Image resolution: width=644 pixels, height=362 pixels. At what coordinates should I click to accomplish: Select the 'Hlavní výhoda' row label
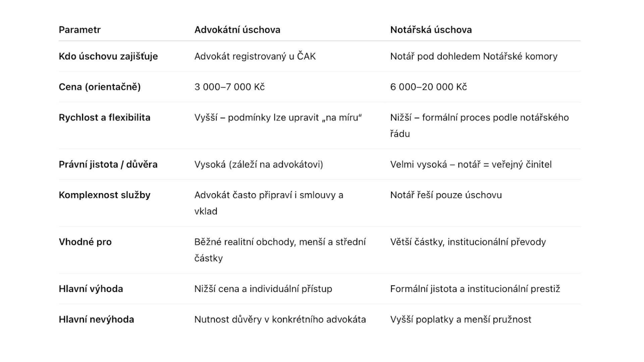tap(91, 289)
